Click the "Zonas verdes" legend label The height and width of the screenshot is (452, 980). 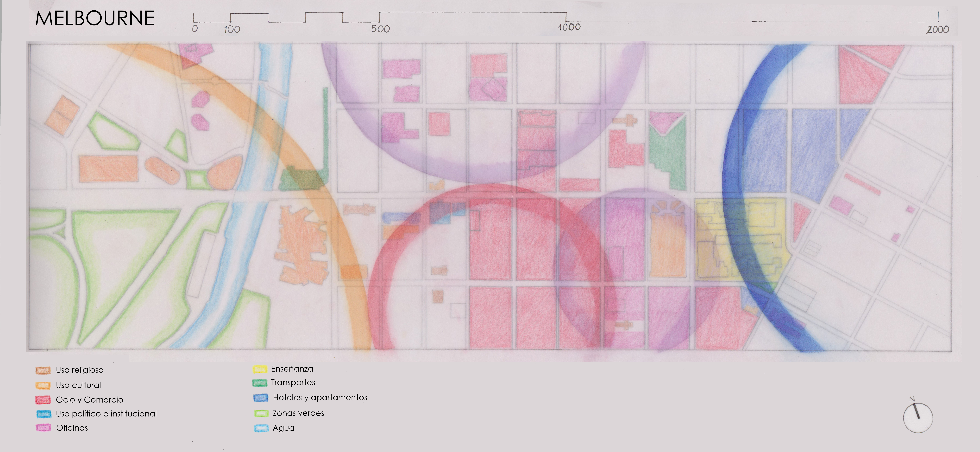pos(299,413)
